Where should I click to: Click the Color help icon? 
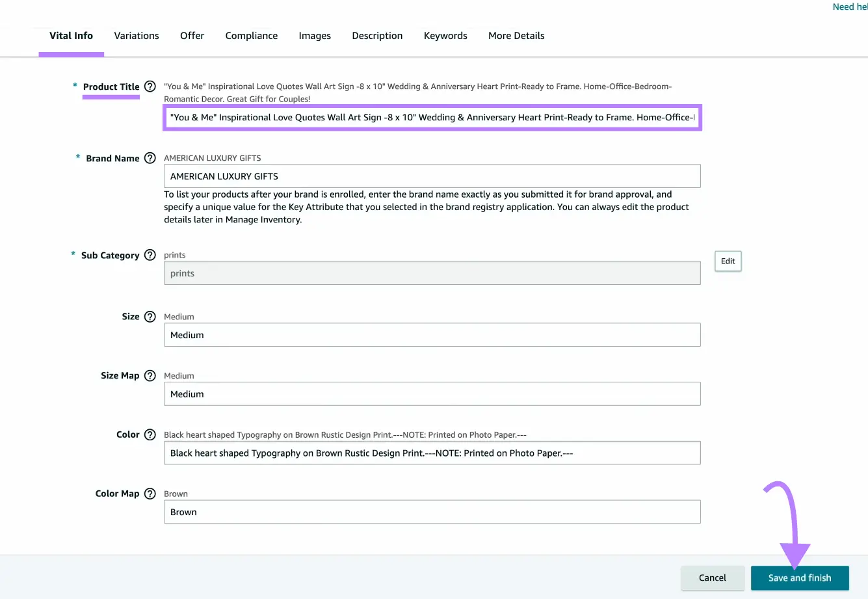(150, 434)
